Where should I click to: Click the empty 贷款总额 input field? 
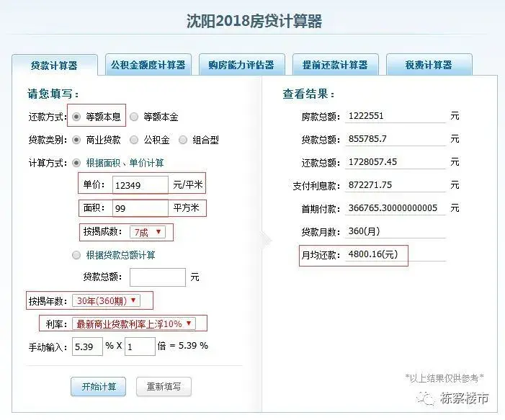pos(158,277)
